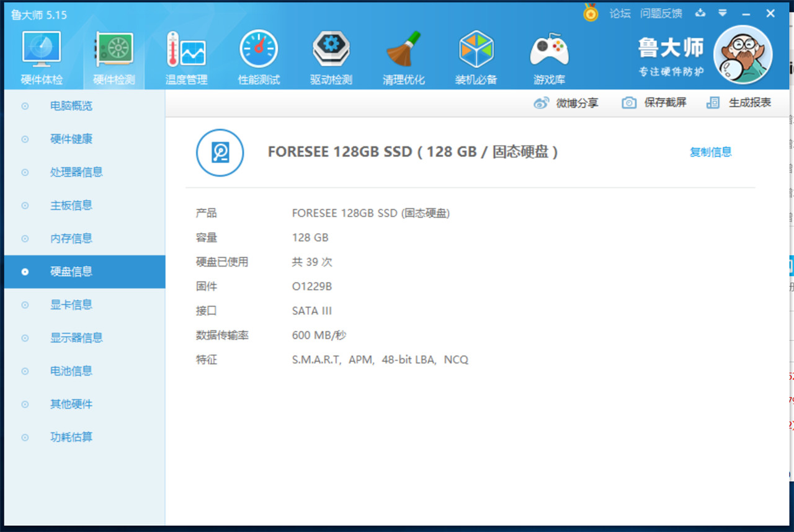The image size is (794, 532).
Task: Select 硬件健康 in sidebar
Action: (84, 139)
